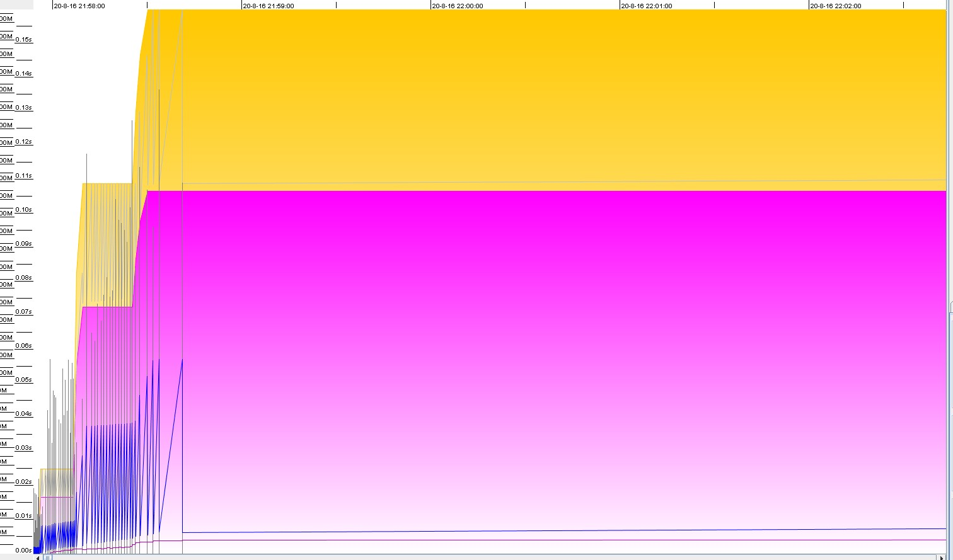Click the 0.10s pause axis label

click(24, 209)
